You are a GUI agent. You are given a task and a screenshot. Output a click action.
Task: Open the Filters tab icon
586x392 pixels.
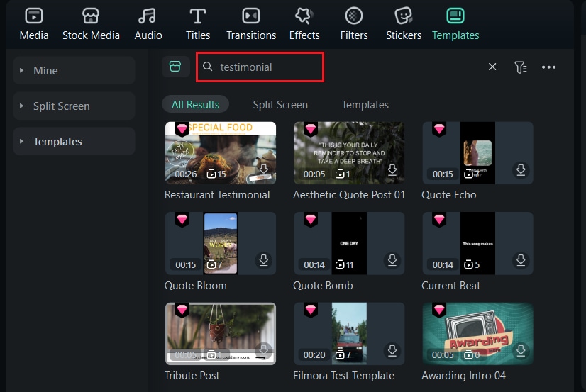tap(354, 16)
